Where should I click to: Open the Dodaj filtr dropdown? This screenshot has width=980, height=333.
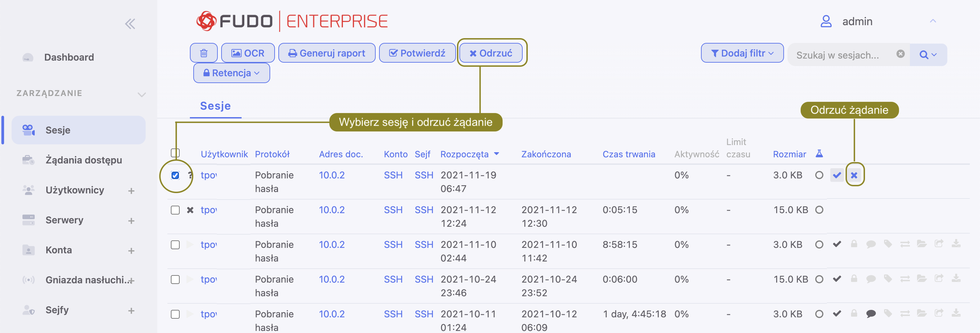(x=742, y=53)
